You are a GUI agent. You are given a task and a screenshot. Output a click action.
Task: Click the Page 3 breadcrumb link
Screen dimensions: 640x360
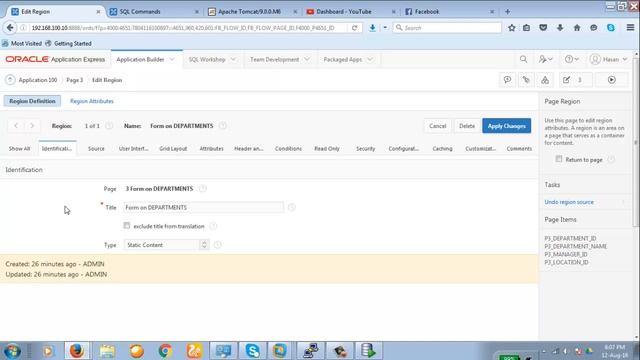click(x=75, y=80)
